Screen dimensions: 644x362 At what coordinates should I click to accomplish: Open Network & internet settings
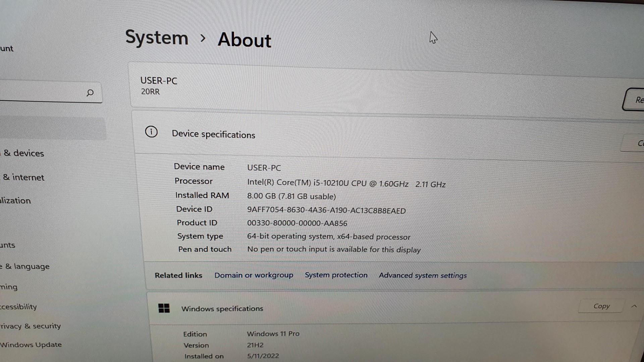pos(22,177)
